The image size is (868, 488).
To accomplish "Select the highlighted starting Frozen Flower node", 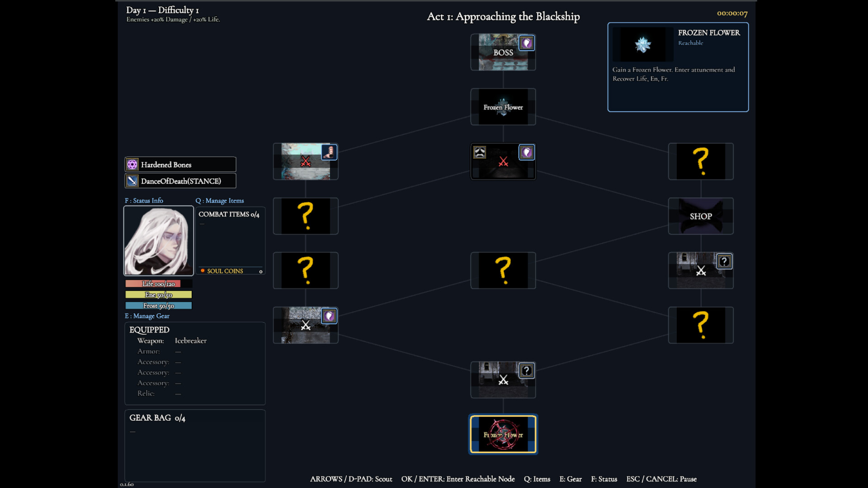I will point(503,434).
